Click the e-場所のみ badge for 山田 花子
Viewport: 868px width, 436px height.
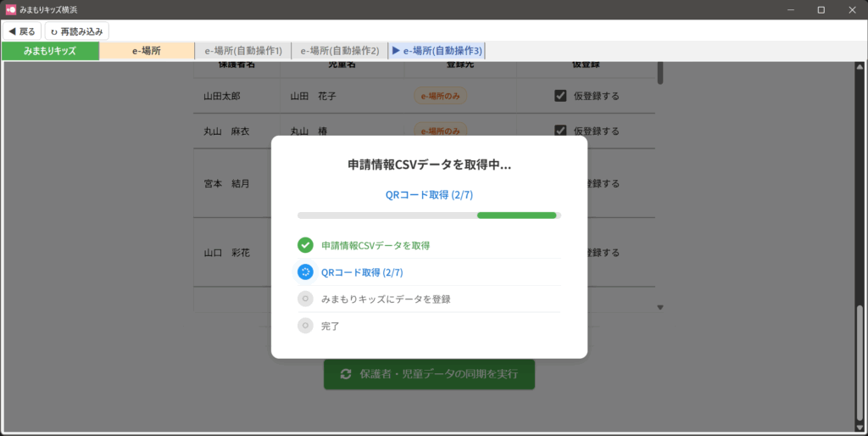coord(440,96)
